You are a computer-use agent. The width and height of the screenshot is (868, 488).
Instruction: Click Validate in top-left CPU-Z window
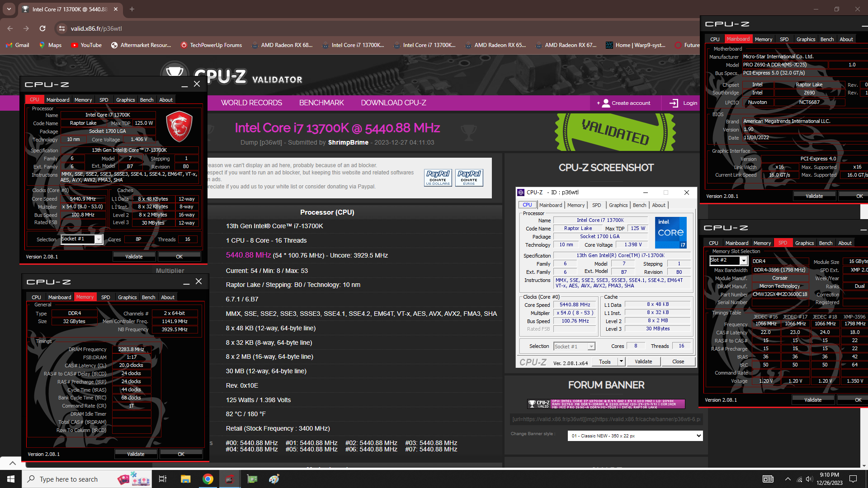(x=134, y=256)
